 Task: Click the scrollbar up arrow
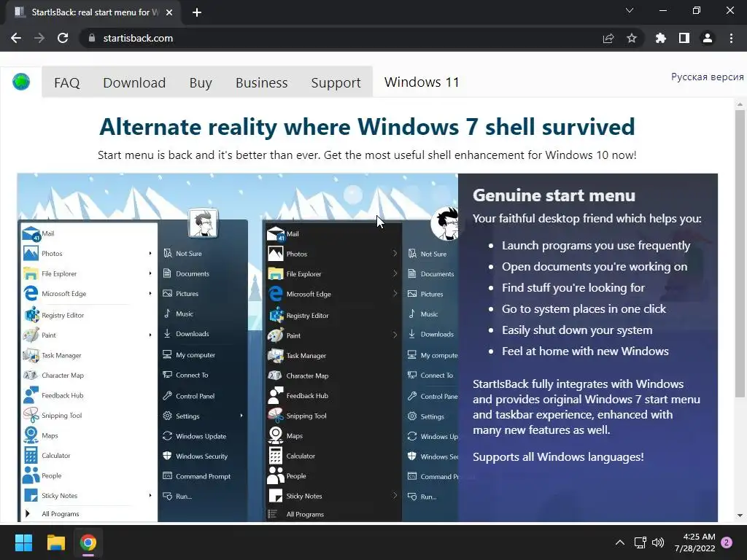point(740,104)
